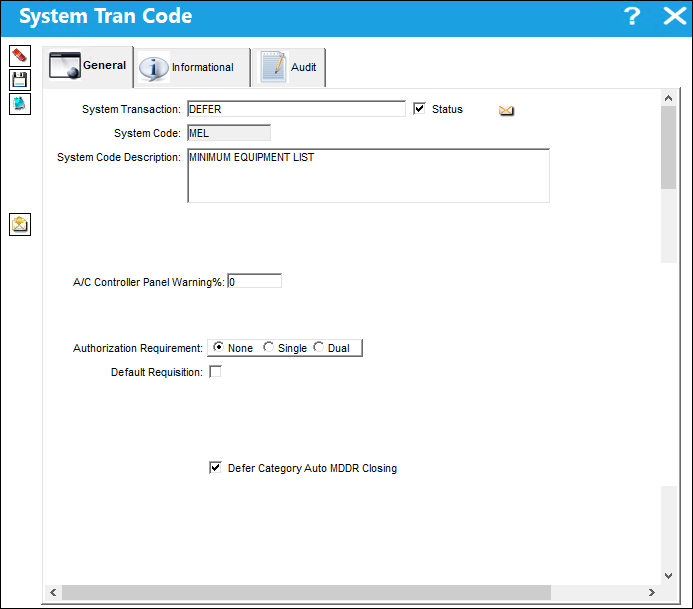
Task: Select the None authorization radio button
Action: 218,347
